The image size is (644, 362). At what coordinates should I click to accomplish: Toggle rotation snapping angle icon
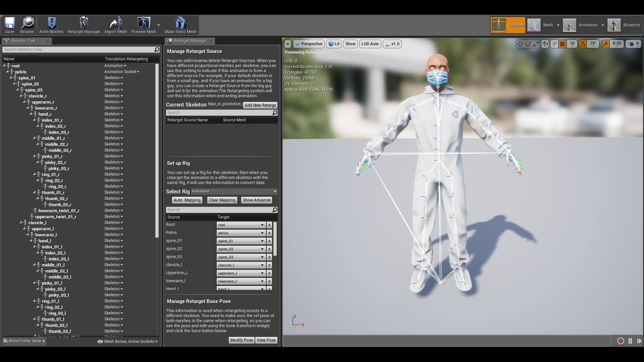[583, 44]
